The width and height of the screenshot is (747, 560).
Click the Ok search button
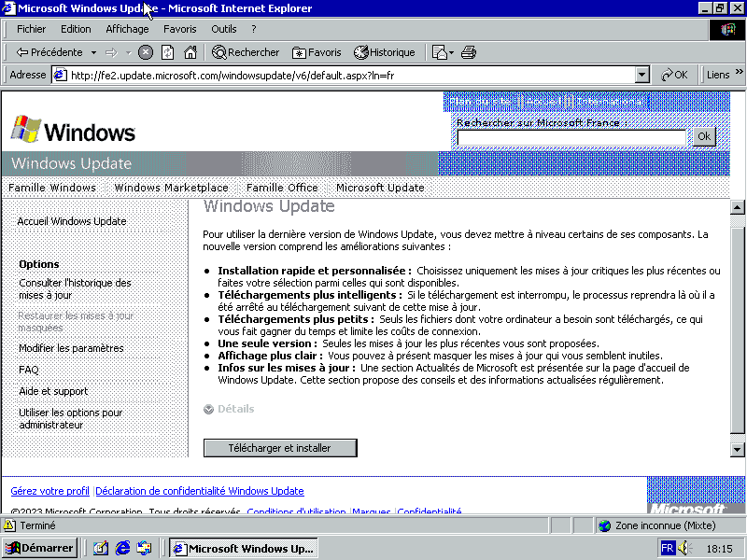click(704, 136)
